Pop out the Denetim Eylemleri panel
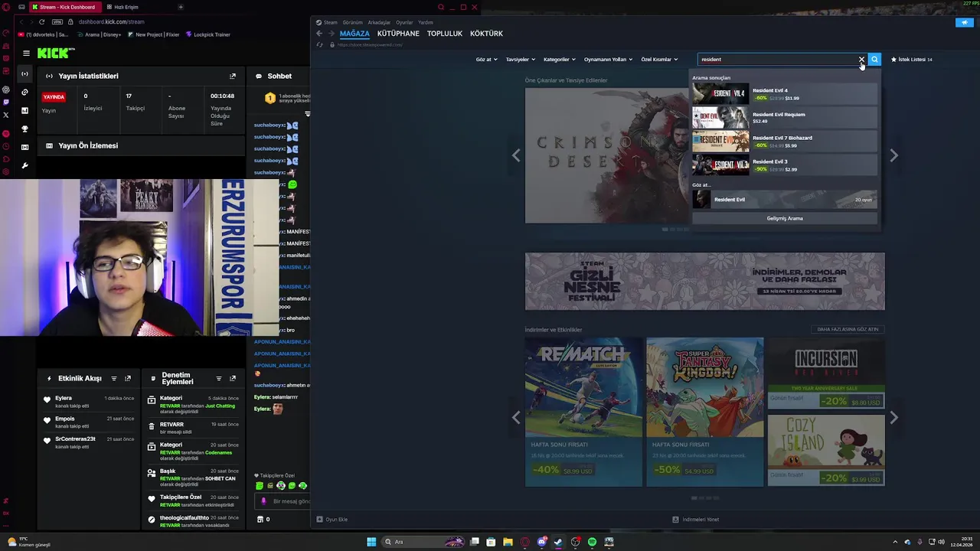The height and width of the screenshot is (551, 980). (233, 378)
